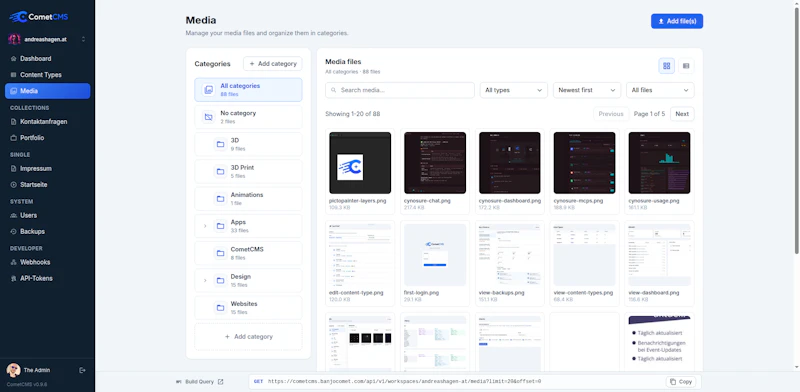Click the No category crossed-folder icon
The image size is (800, 392).
coord(208,117)
